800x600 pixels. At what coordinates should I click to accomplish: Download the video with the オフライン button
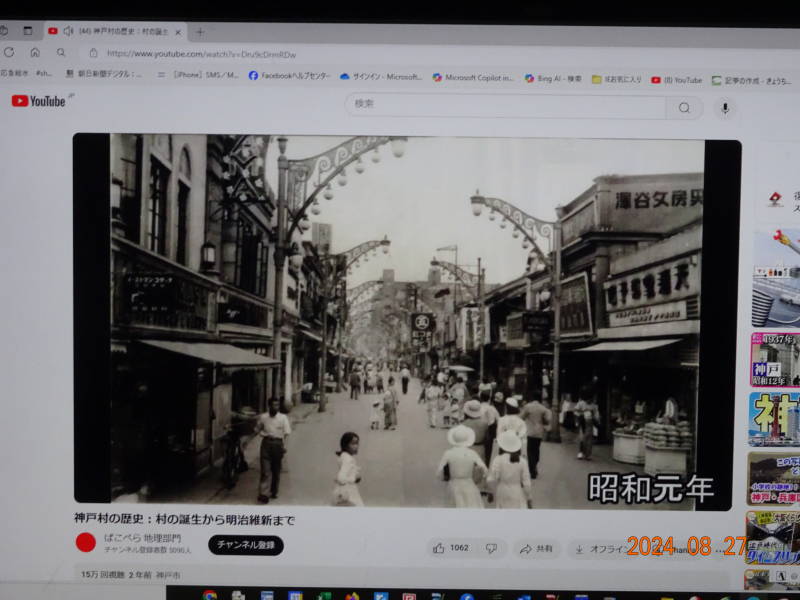point(601,549)
